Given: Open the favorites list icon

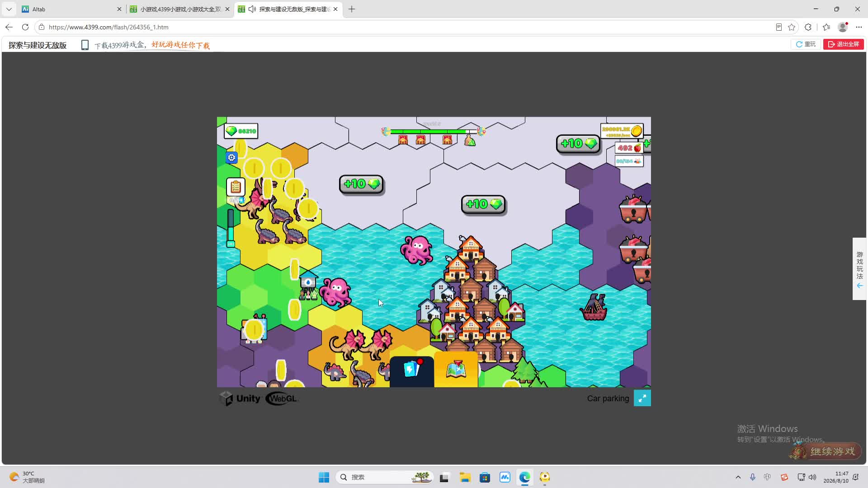Looking at the screenshot, I should pos(826,27).
